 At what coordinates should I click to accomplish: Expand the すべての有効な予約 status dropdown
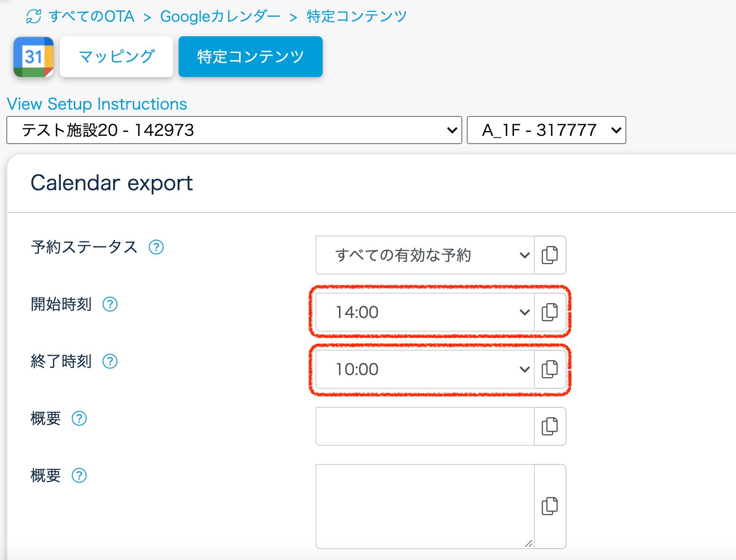[425, 255]
